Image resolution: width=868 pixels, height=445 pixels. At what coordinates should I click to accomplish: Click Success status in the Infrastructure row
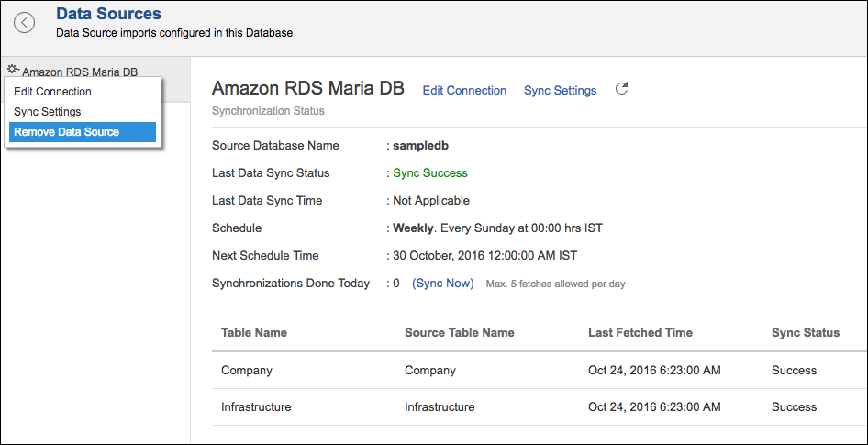pos(794,406)
